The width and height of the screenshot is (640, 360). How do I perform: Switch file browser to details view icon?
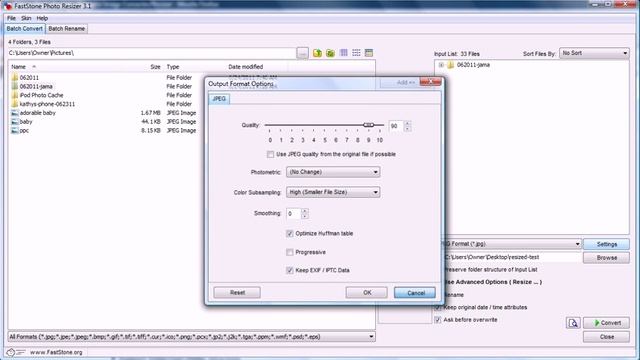369,53
